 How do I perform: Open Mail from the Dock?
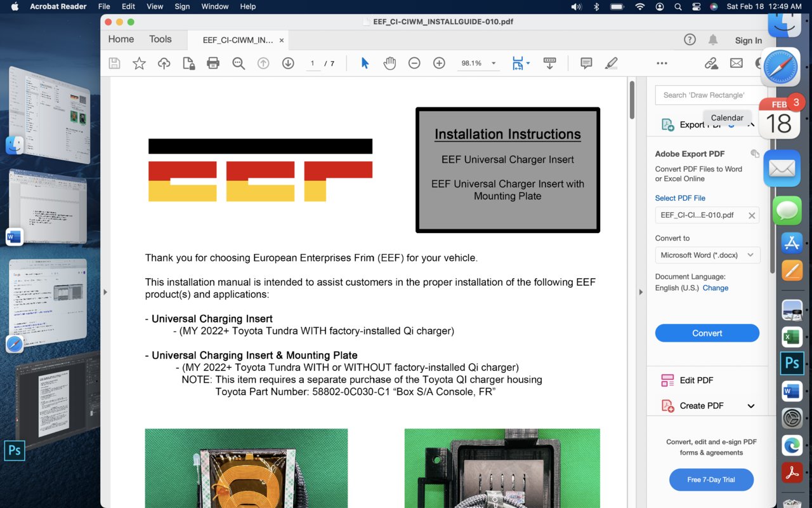click(x=782, y=168)
